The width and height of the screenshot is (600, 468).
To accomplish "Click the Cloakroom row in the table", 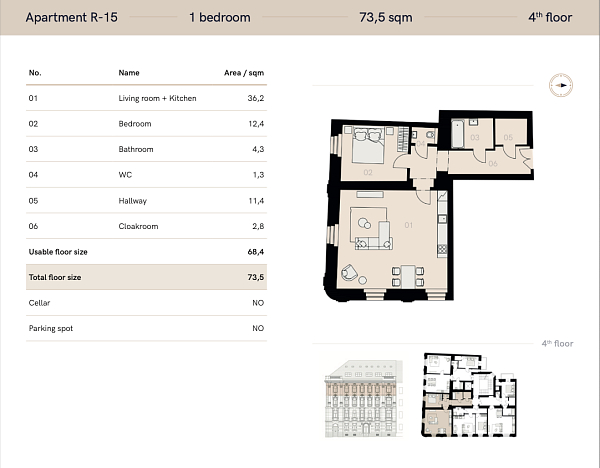I will pyautogui.click(x=146, y=227).
